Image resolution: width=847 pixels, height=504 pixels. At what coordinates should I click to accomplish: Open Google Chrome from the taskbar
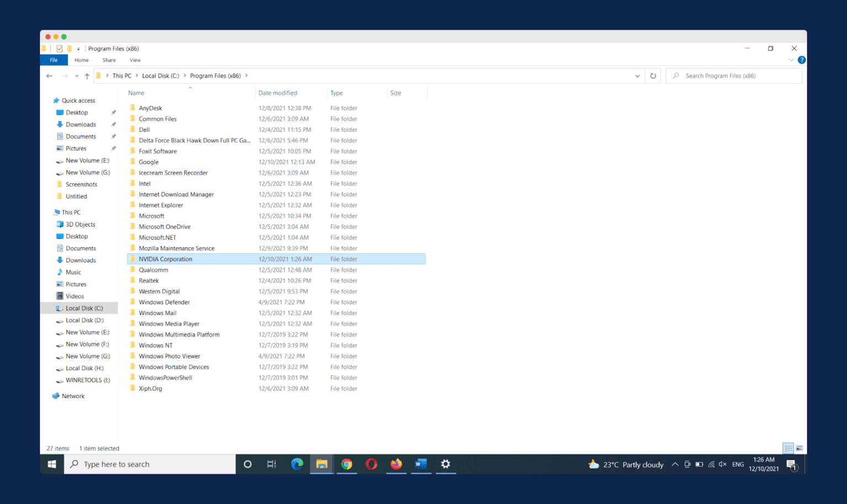pos(346,464)
